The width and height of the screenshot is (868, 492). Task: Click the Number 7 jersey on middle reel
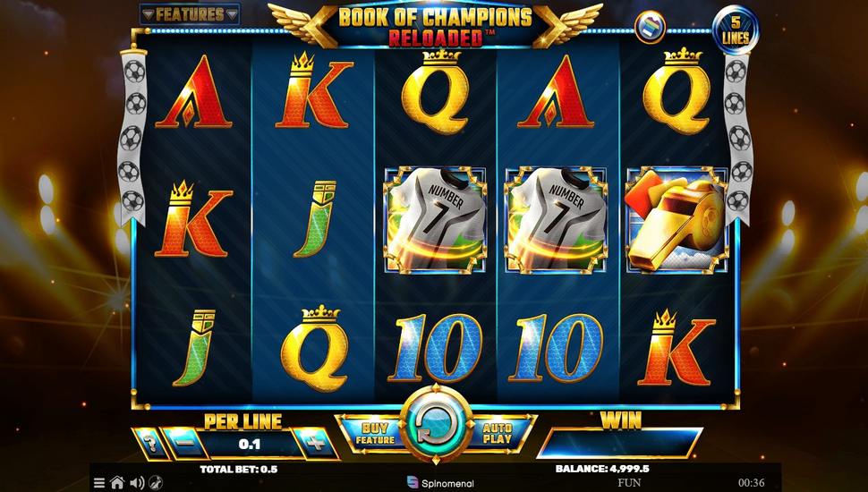pos(435,220)
